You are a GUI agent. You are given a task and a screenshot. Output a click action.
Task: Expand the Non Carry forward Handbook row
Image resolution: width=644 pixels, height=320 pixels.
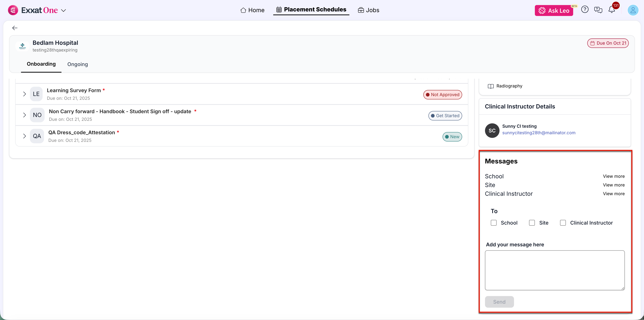pos(24,115)
